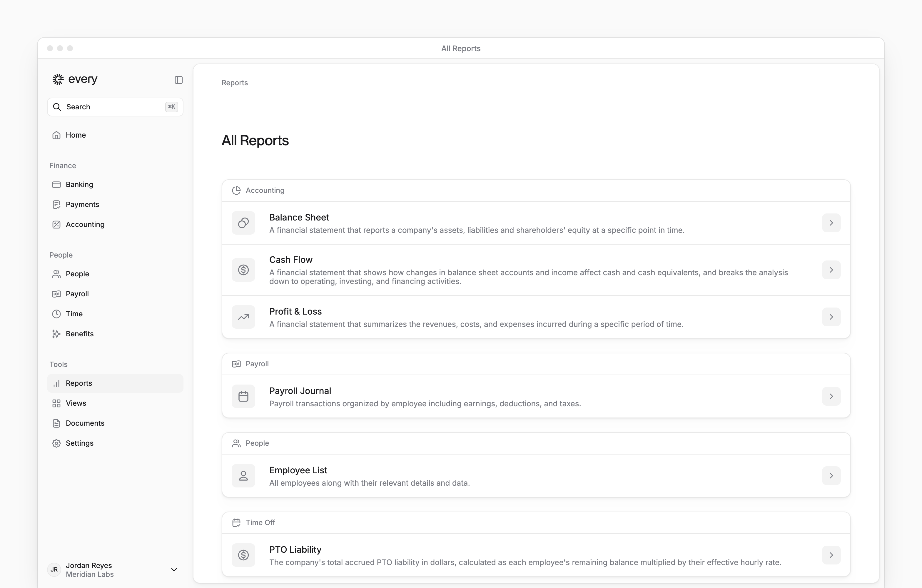This screenshot has width=922, height=588.
Task: Open Payroll Journal via its chevron arrow
Action: 831,396
